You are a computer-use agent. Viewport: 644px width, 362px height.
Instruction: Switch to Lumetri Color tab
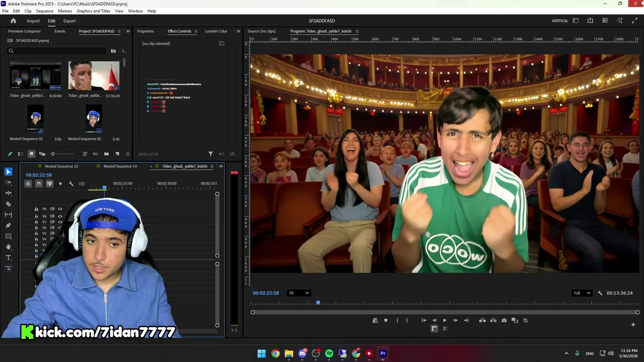pos(216,31)
